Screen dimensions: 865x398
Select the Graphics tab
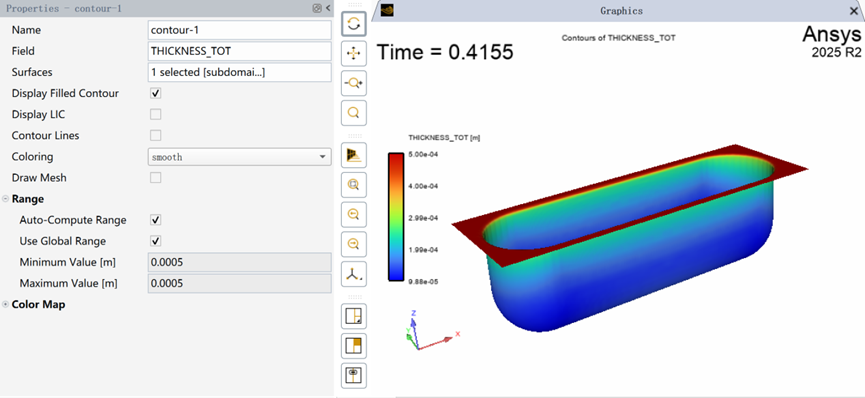click(x=621, y=10)
